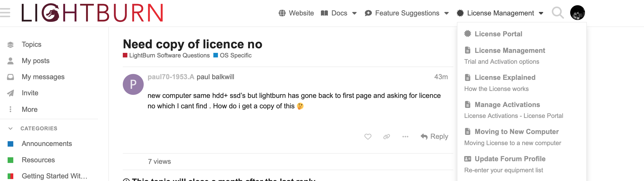Select the License Portal menu entry
The height and width of the screenshot is (181, 644).
click(x=498, y=34)
